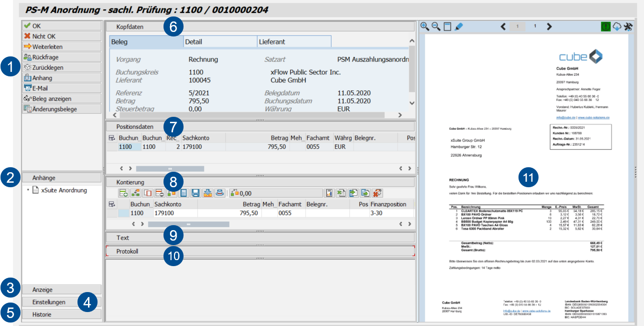Click the calculator icon in the Kontierung toolbar
The height and width of the screenshot is (326, 644).
coord(183,193)
